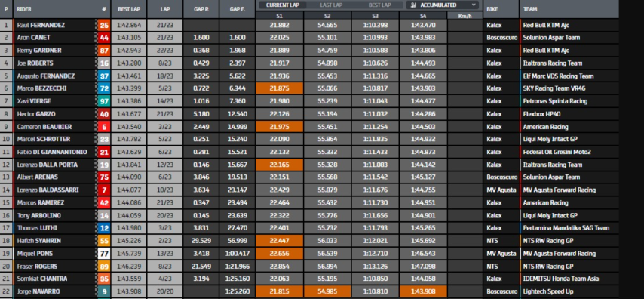
Task: Select rider Lorenzo DALLA PORTA's name
Action: point(47,165)
